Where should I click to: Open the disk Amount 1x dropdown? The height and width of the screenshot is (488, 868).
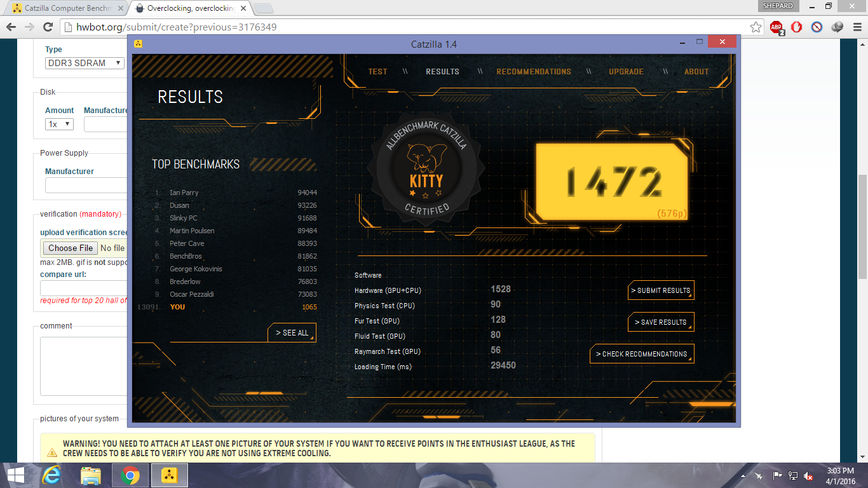59,124
